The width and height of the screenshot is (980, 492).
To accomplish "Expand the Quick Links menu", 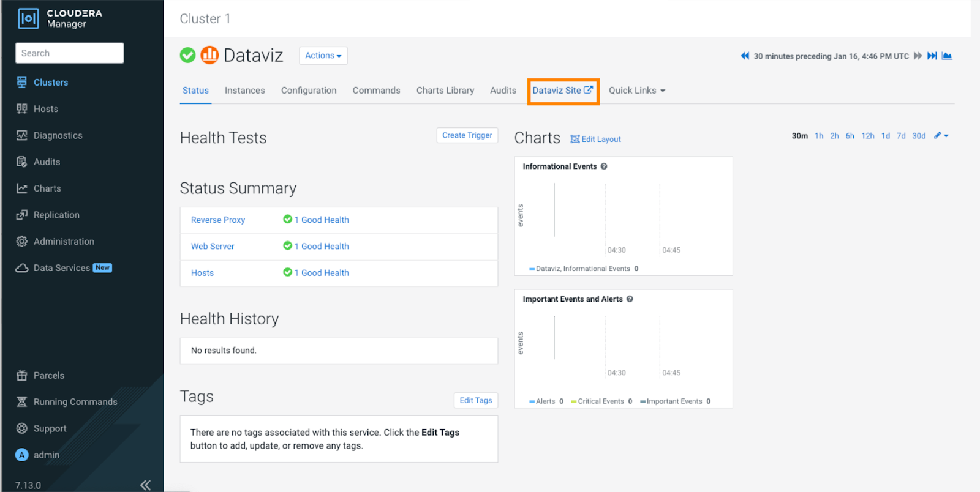I will tap(636, 91).
